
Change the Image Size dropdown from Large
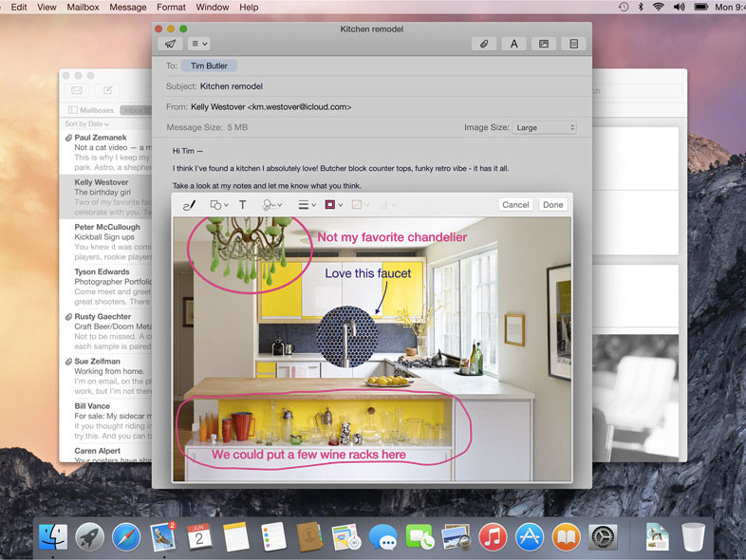tap(544, 127)
